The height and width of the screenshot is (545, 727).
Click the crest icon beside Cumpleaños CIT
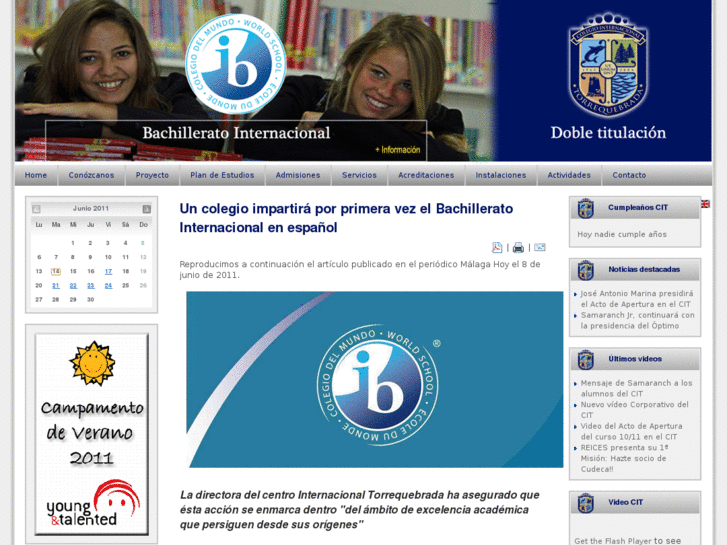586,208
